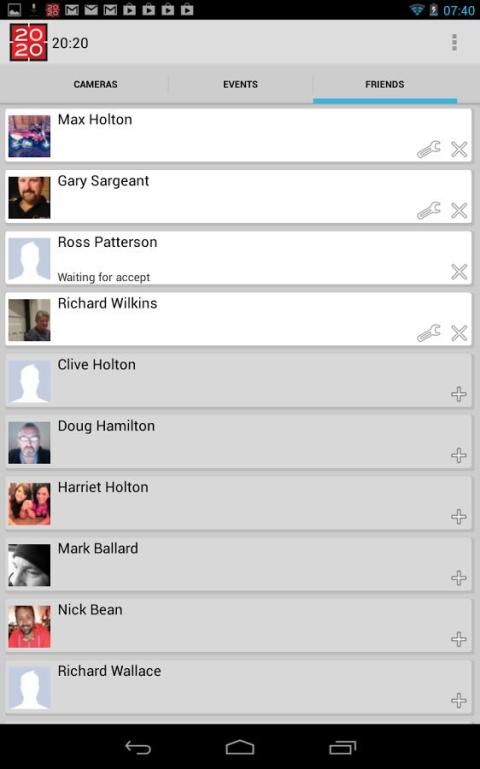Tap Android back navigation button

pos(138,747)
